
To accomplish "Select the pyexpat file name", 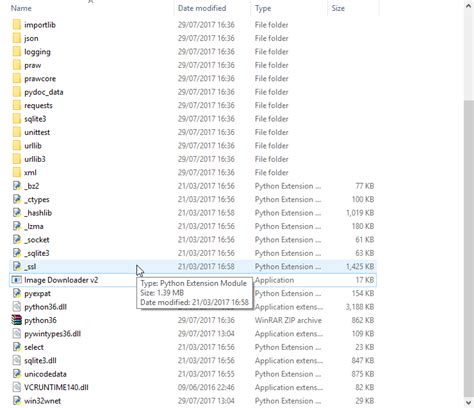I will pos(37,294).
